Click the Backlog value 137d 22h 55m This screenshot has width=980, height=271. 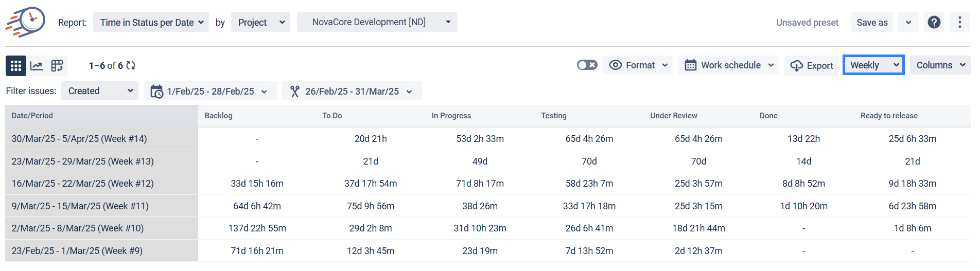click(x=257, y=228)
